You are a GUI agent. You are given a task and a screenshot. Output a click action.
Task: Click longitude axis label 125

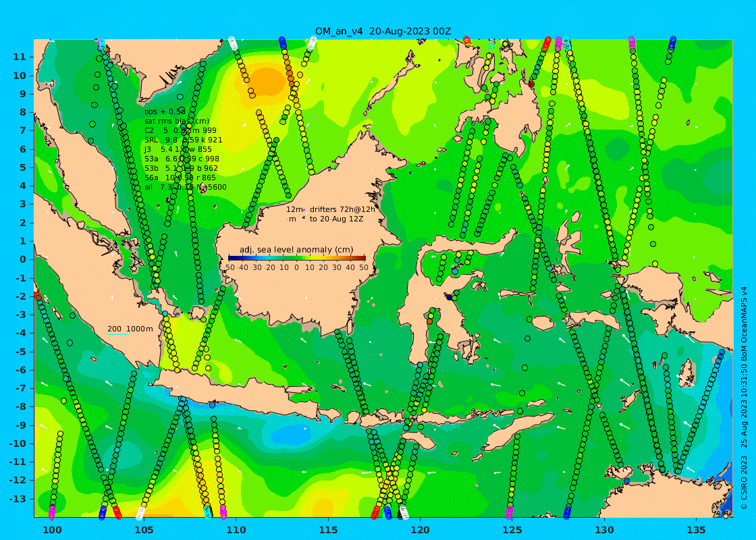(512, 530)
